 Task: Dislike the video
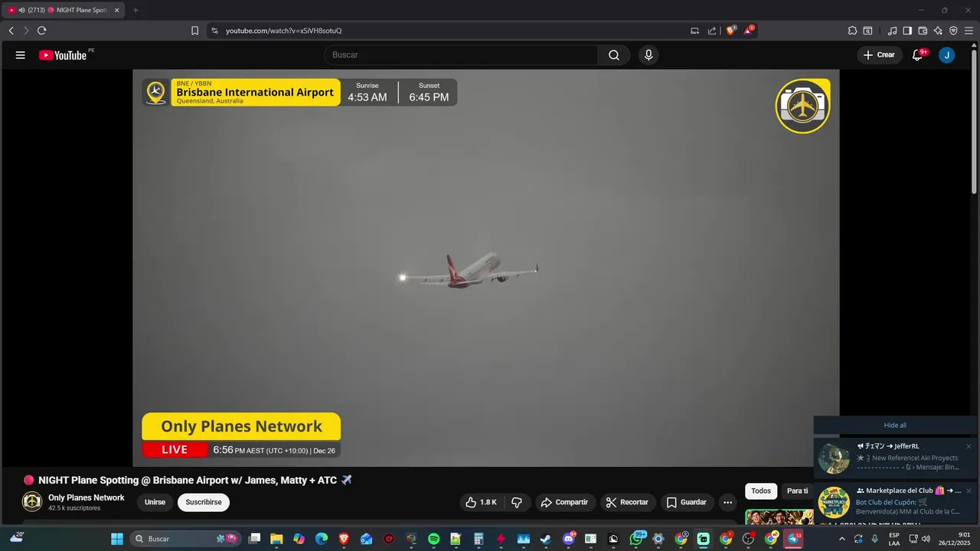pos(517,502)
